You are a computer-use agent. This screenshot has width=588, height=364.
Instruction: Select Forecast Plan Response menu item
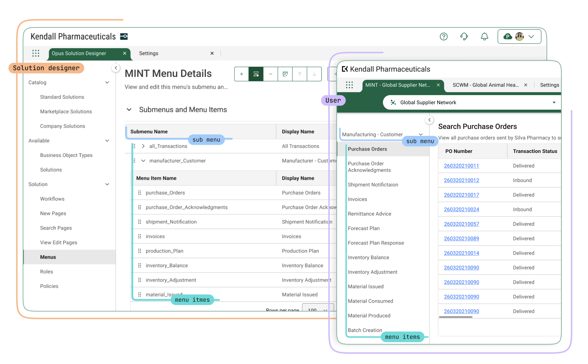point(376,243)
